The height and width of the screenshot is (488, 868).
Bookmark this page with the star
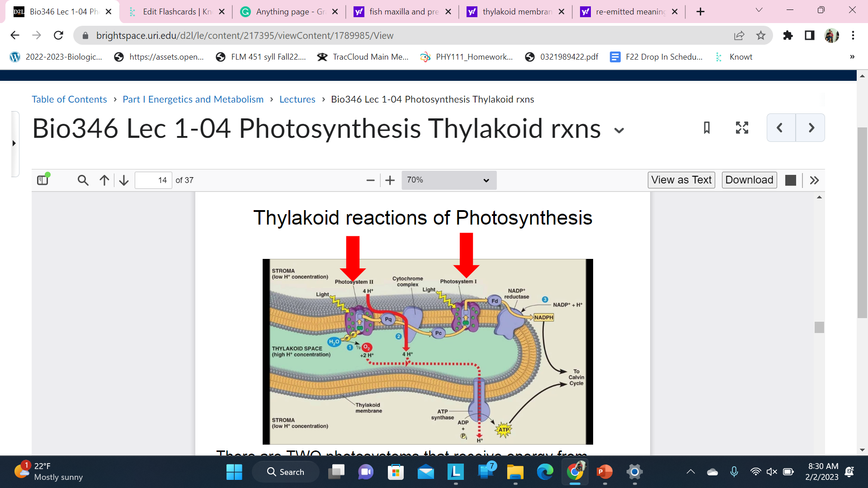coord(761,35)
